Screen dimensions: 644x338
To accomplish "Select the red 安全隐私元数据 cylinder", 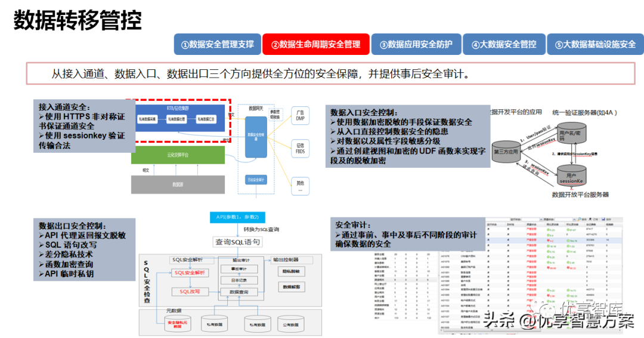I will [178, 324].
